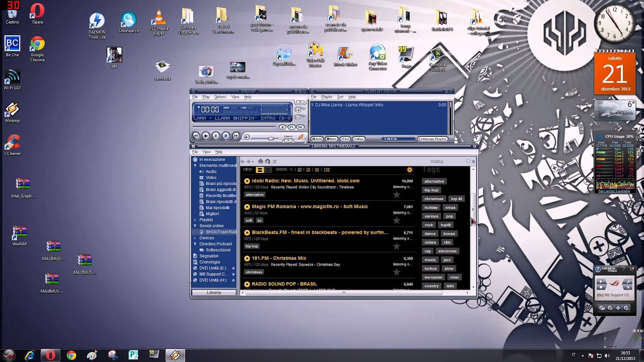Stop loading with the X browser icon

[275, 161]
